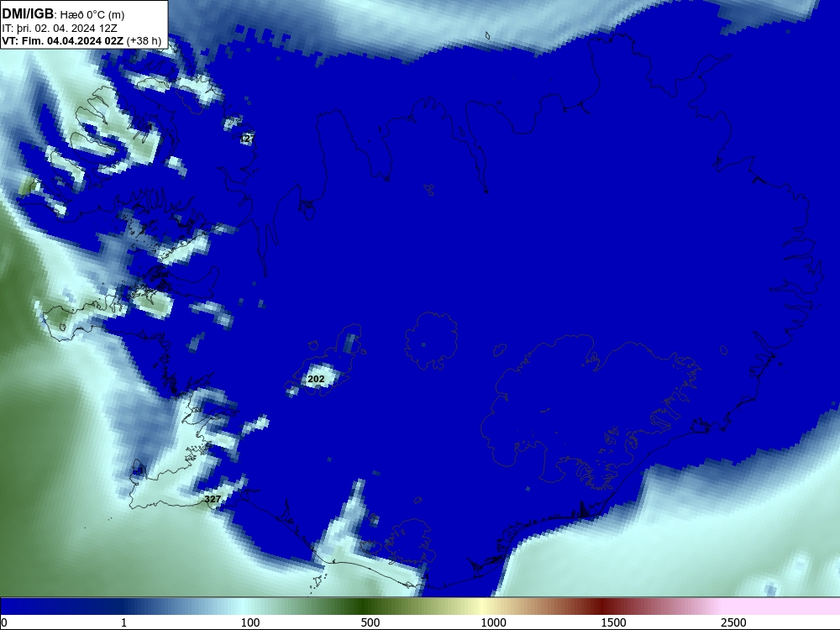Viewport: 840px width, 630px height.
Task: Click the '202' value label on the map
Action: pyautogui.click(x=316, y=380)
